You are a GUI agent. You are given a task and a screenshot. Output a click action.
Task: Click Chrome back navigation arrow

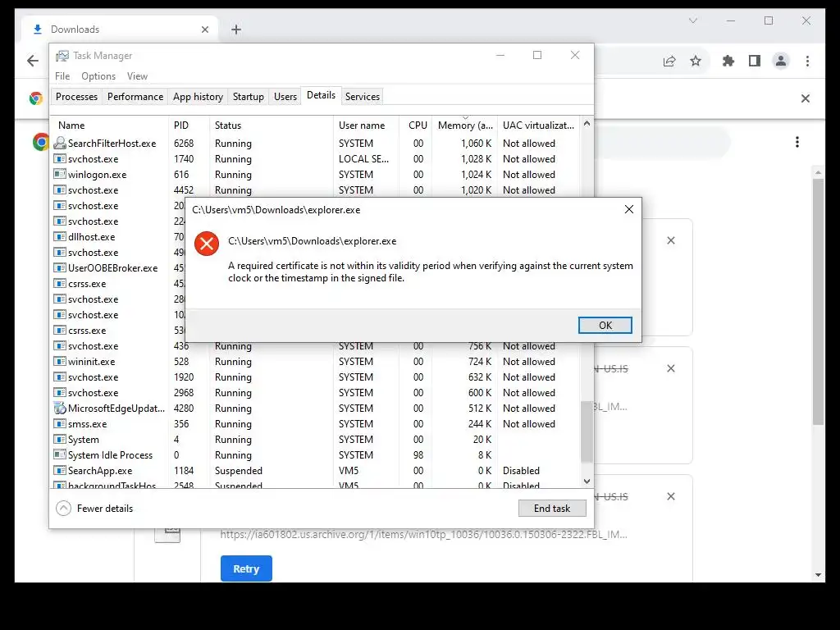point(33,61)
